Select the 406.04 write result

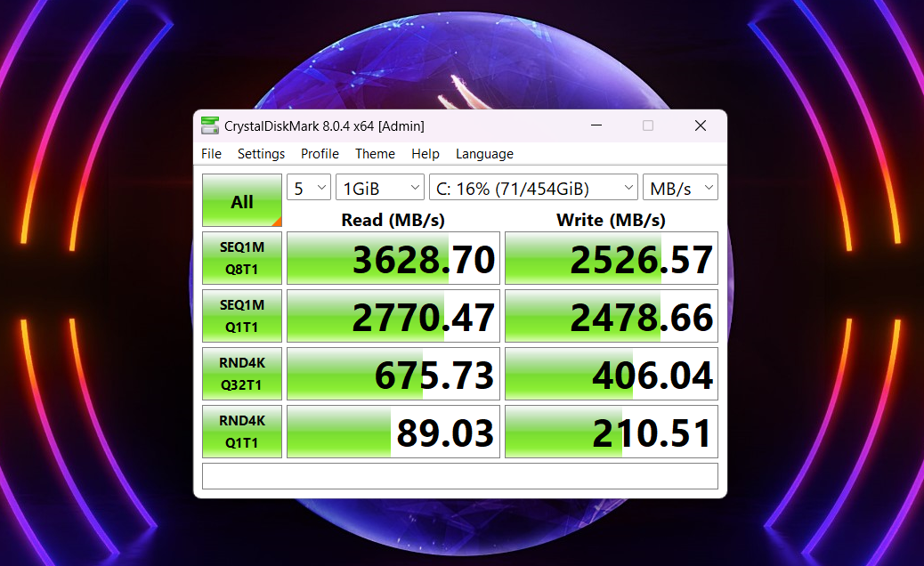click(612, 374)
